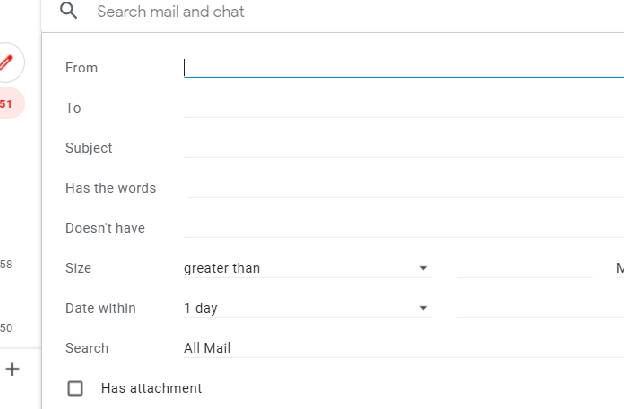Click the date field beside Date within
624x409 pixels.
540,308
